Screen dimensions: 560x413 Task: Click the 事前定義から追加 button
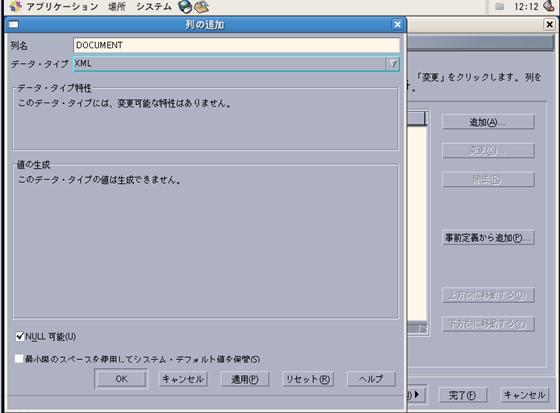pyautogui.click(x=488, y=238)
